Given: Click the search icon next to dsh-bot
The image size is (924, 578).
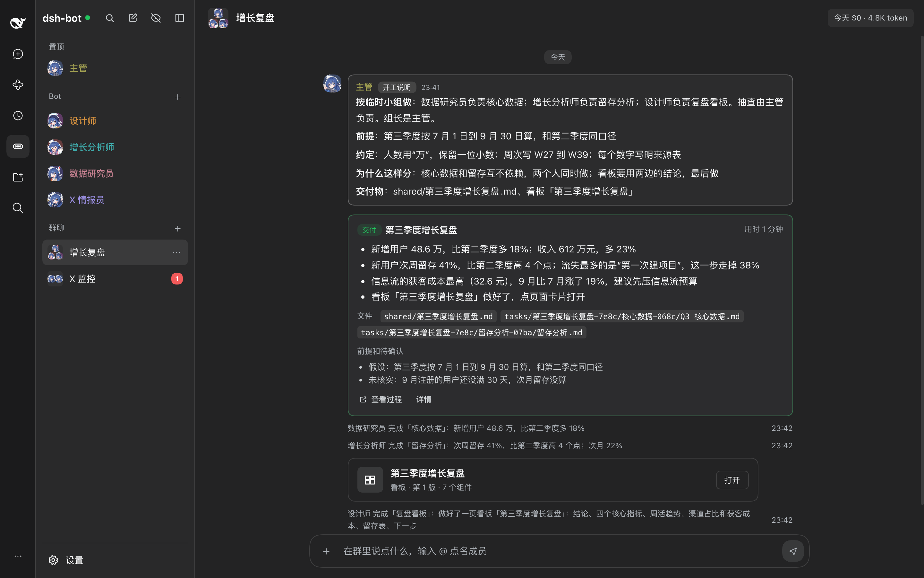Looking at the screenshot, I should tap(110, 18).
